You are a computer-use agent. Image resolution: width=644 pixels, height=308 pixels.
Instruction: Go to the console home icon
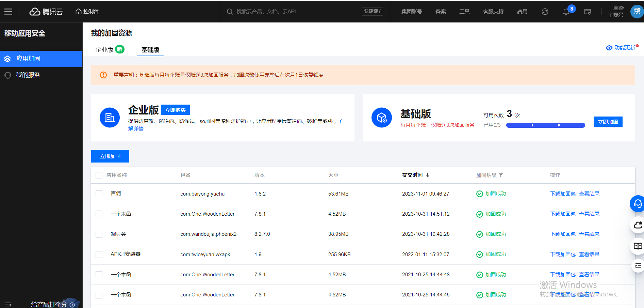pos(78,12)
